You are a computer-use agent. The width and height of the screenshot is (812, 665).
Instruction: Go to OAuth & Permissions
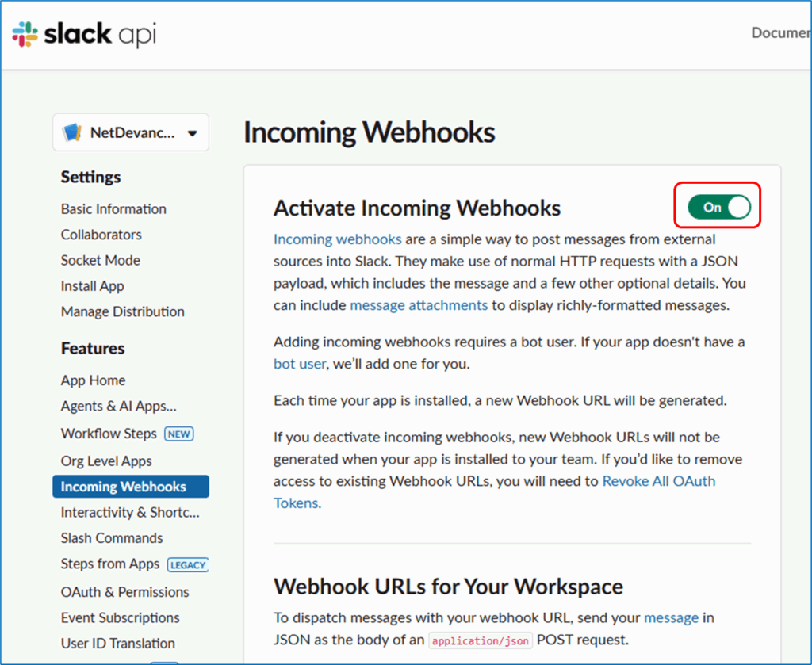click(124, 592)
